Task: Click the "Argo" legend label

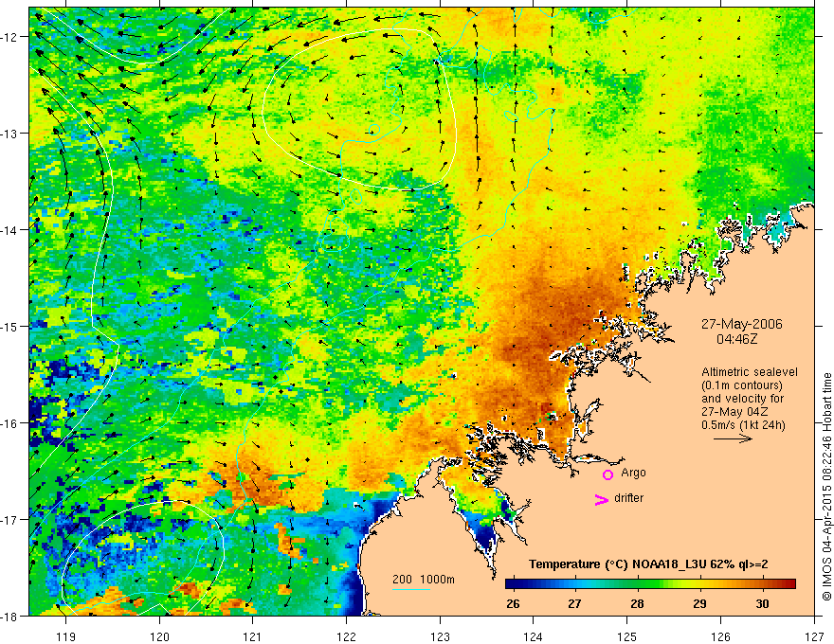Action: [x=633, y=473]
